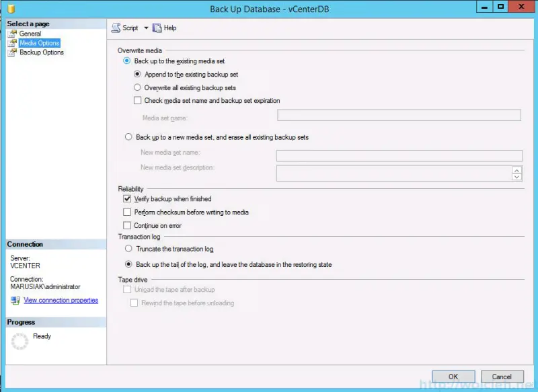Click the Media set name input field
The height and width of the screenshot is (392, 538).
click(x=399, y=114)
